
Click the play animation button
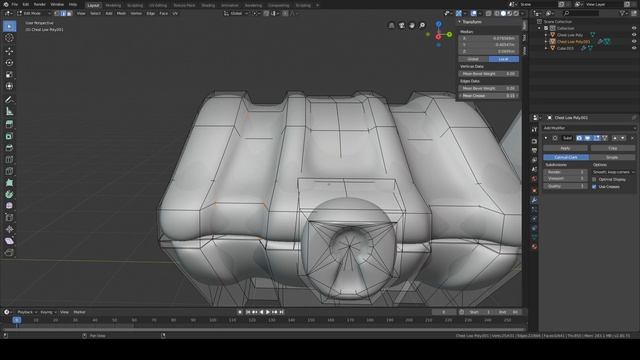[x=268, y=312]
